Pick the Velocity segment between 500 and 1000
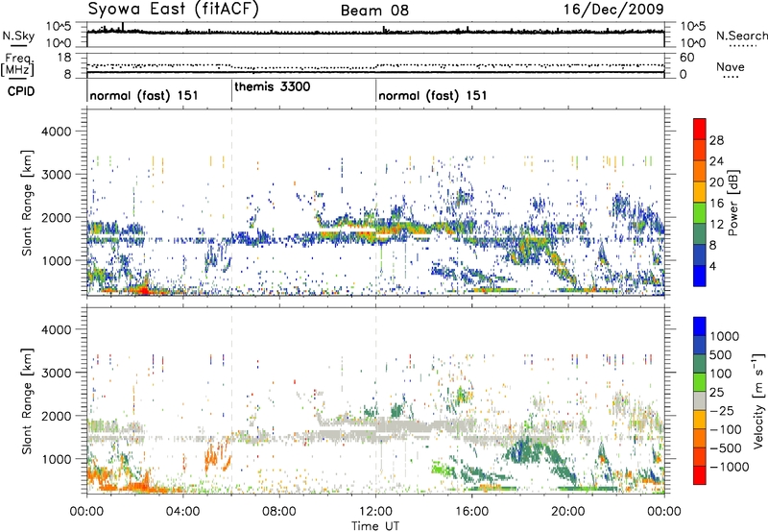768x532 pixels. [700, 345]
